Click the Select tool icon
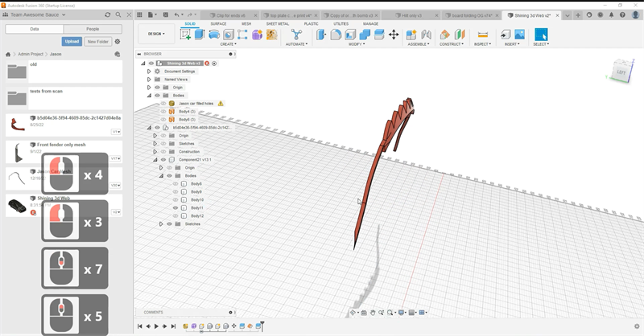 click(x=541, y=35)
